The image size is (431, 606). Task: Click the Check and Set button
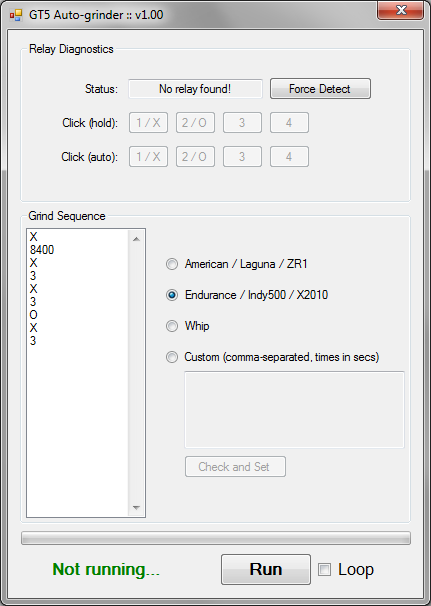click(x=235, y=467)
